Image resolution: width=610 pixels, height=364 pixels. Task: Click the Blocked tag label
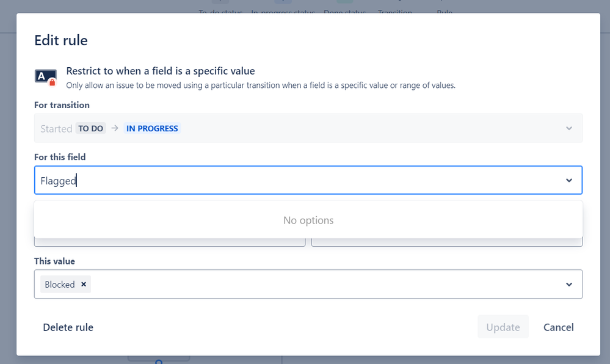(59, 285)
